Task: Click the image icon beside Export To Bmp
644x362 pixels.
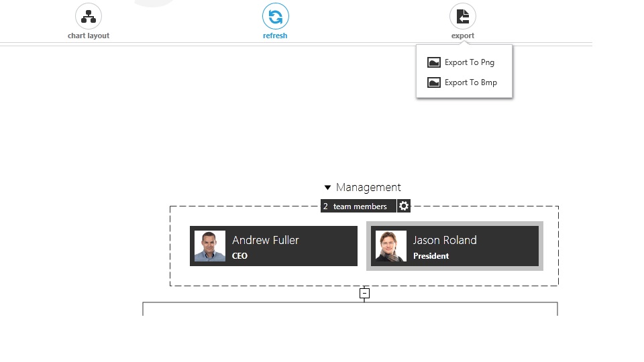Action: pos(434,82)
